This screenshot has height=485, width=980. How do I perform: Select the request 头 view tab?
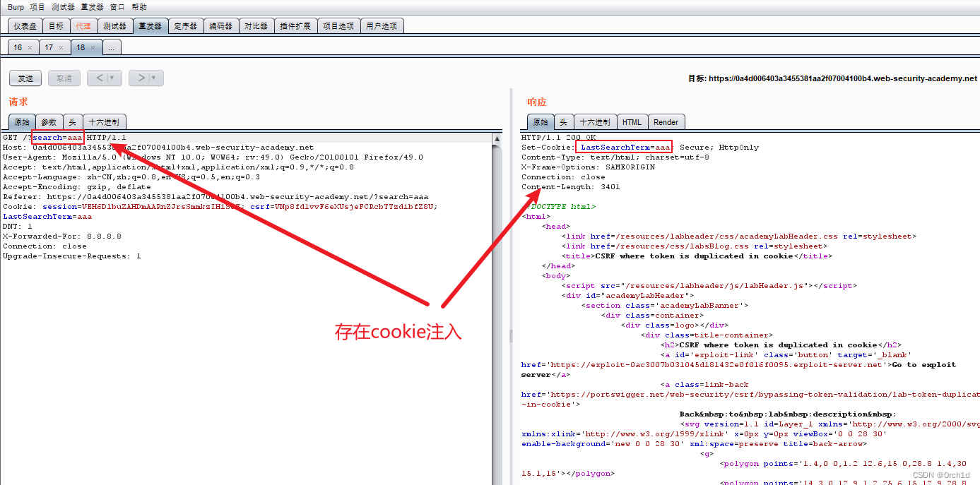(x=72, y=122)
